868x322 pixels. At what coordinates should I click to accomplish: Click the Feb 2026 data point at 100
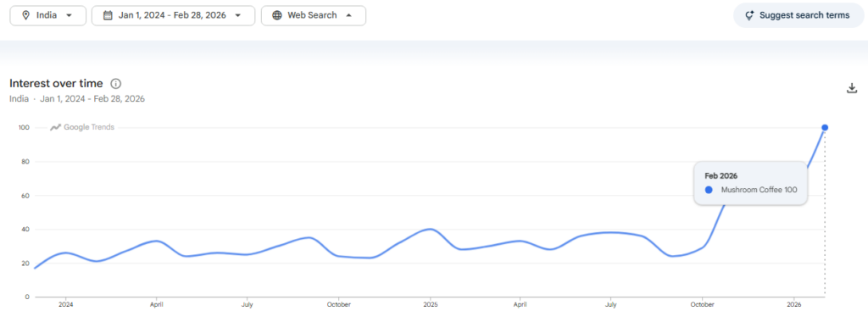click(x=825, y=128)
